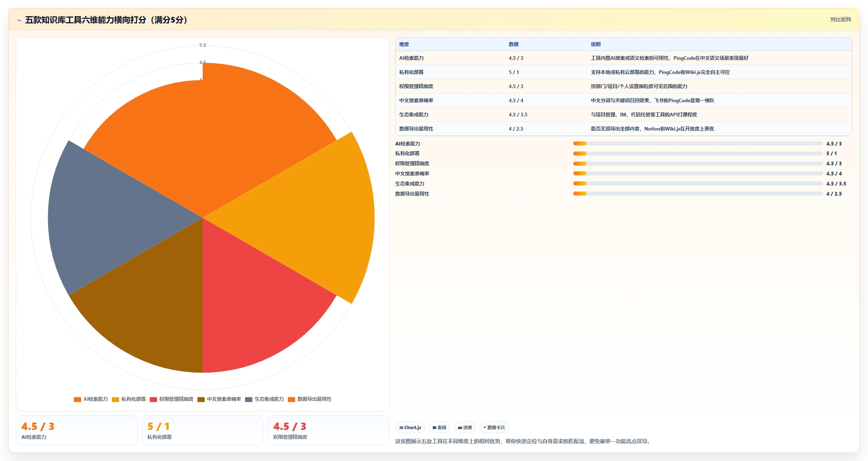Click the AI检索能力 progress bar
This screenshot has width=868, height=461.
(698, 143)
